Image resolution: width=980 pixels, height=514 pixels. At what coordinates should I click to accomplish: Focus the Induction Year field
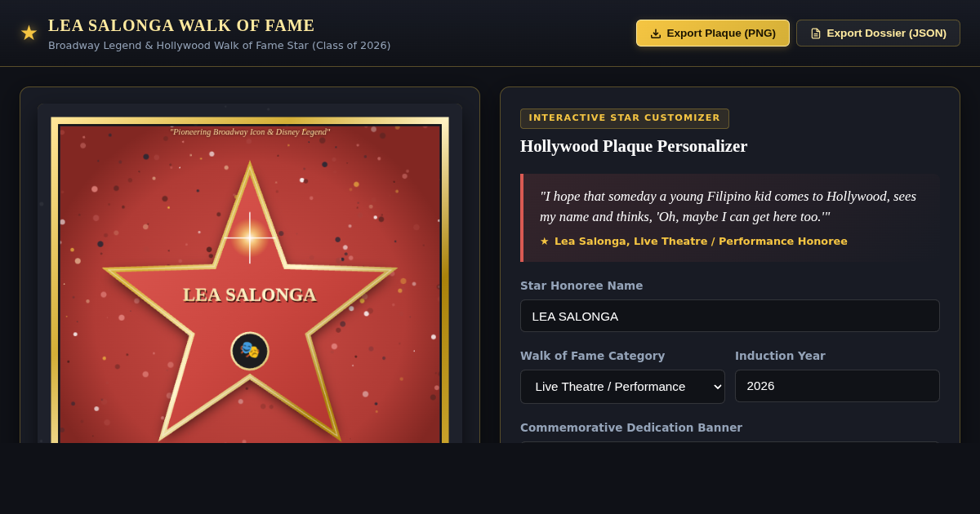click(837, 386)
